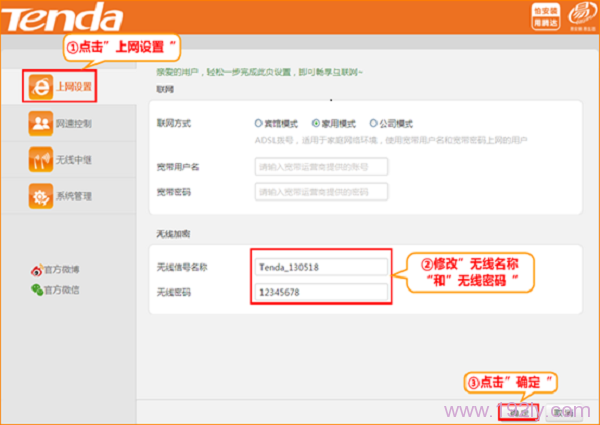Click the WeChat icon beside 官方微信
The height and width of the screenshot is (425, 600).
(38, 290)
